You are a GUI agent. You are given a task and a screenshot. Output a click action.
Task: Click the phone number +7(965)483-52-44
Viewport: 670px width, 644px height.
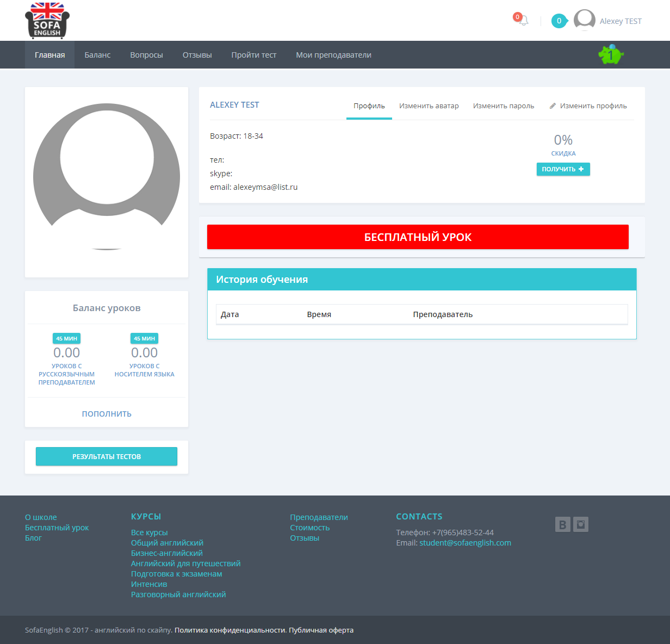click(463, 532)
